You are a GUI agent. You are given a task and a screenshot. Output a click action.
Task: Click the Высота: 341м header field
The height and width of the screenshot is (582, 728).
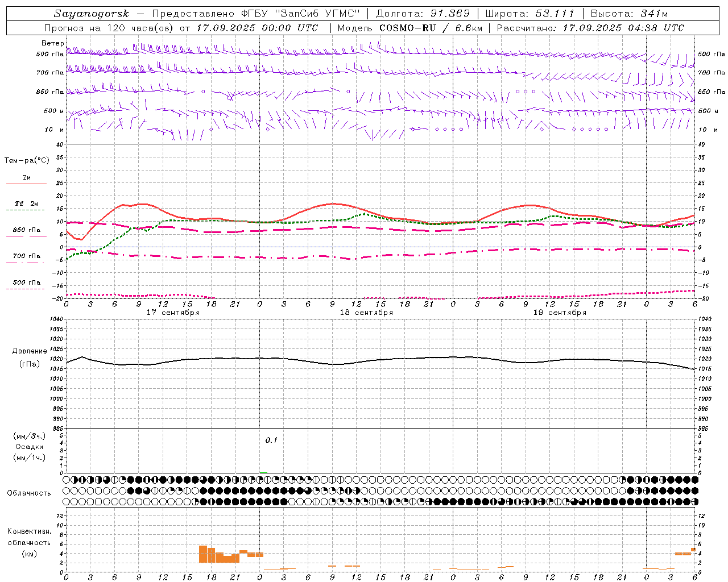pyautogui.click(x=630, y=14)
